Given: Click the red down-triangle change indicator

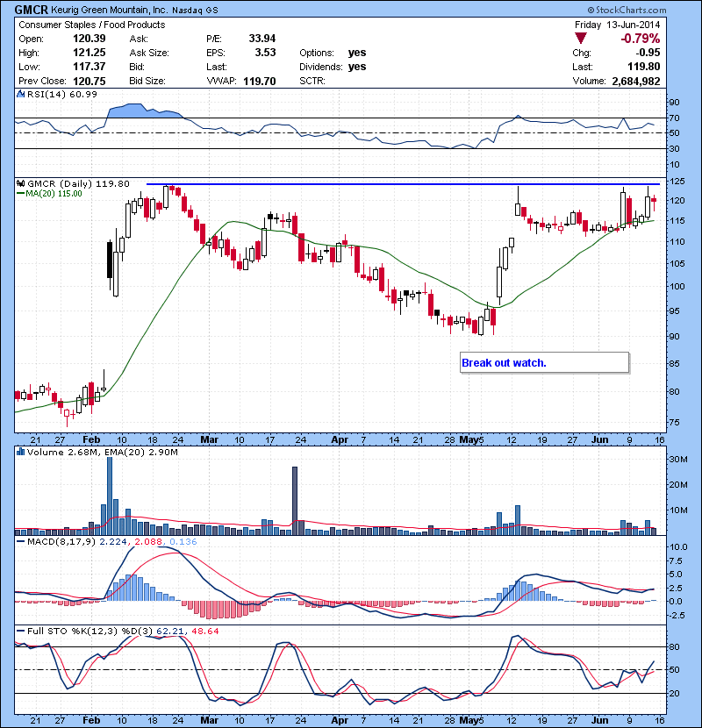Looking at the screenshot, I should coord(580,39).
